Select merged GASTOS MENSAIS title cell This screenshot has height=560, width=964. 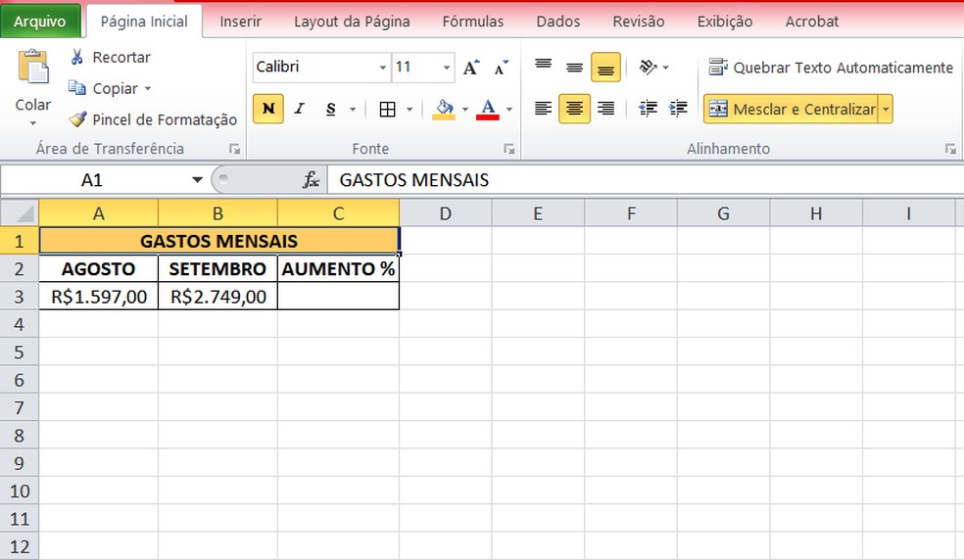[x=218, y=241]
